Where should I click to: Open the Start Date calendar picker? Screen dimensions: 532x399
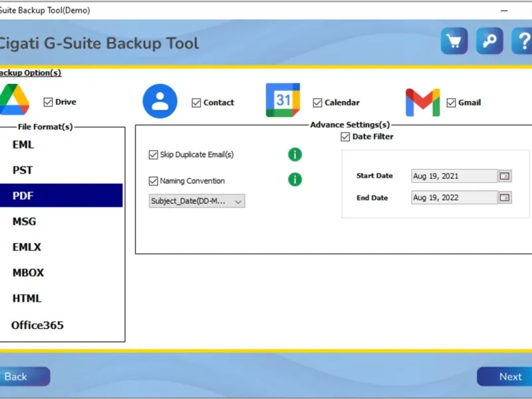[505, 176]
